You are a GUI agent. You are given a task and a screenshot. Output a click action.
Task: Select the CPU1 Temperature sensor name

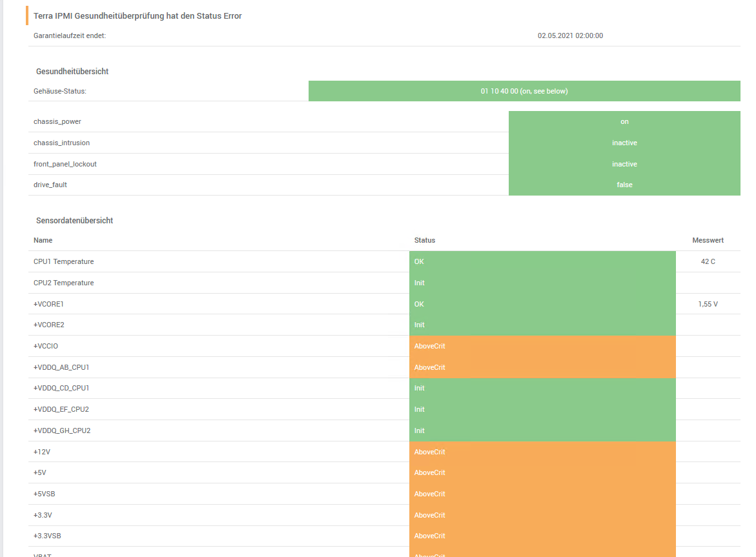tap(64, 261)
